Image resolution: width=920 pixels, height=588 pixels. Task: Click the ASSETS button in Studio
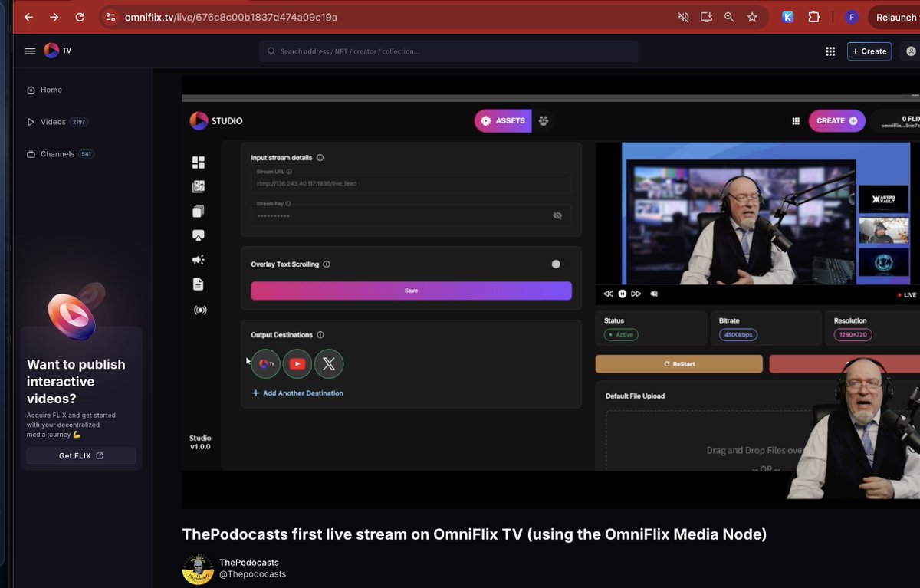point(503,120)
